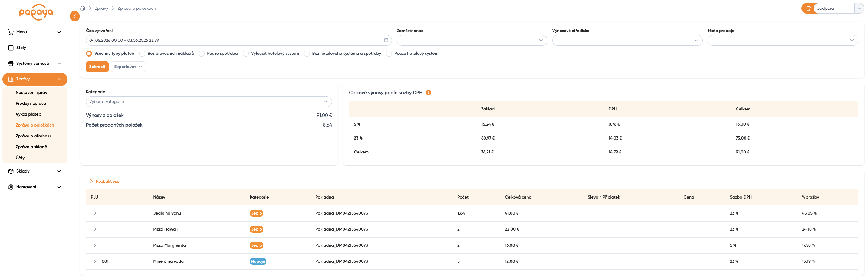Screen dimensions: 868x276
Task: Open the Vyberte kategorie dropdown
Action: coord(209,101)
